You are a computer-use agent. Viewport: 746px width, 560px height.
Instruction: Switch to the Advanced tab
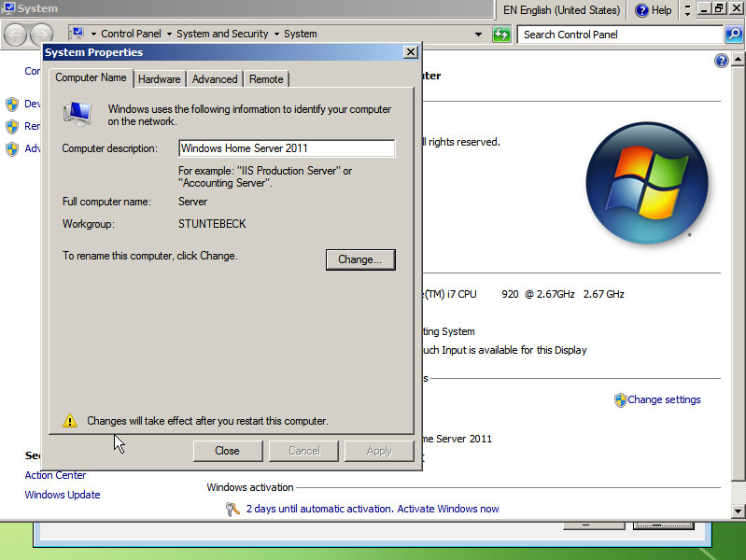pos(215,79)
